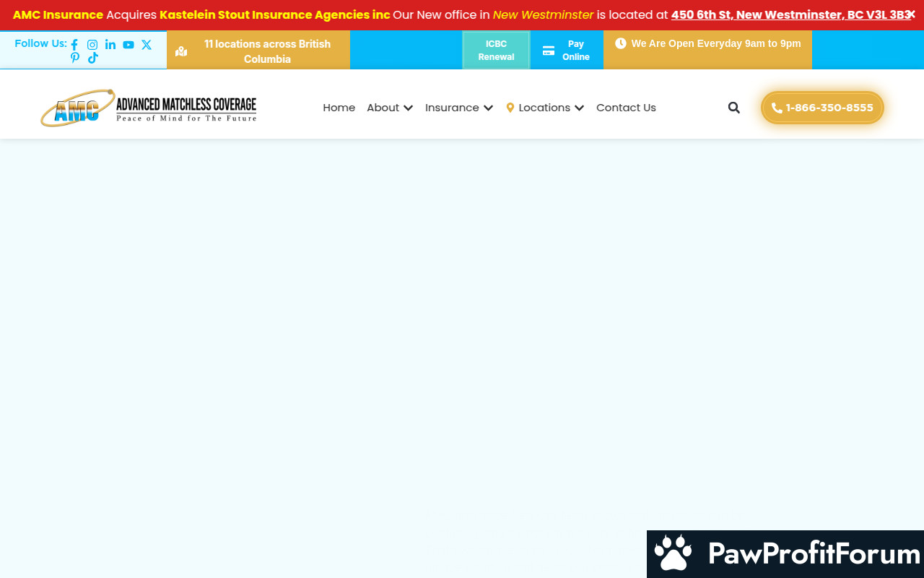Open the Pinterest social icon

pos(75,59)
